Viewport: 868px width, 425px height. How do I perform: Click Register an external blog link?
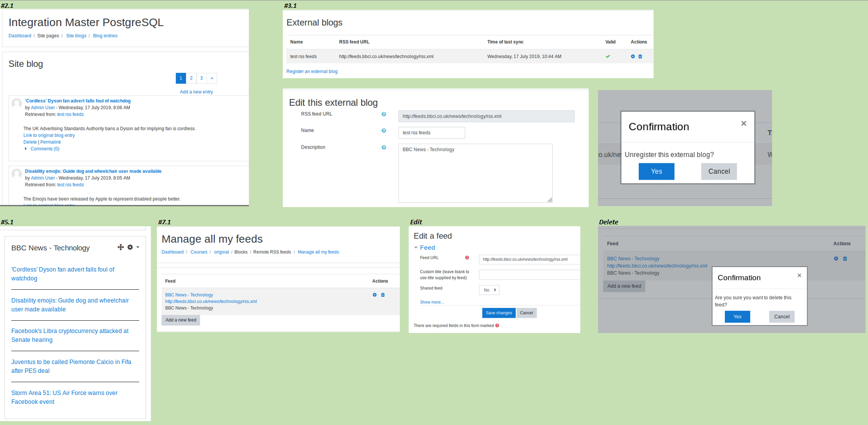coord(312,72)
